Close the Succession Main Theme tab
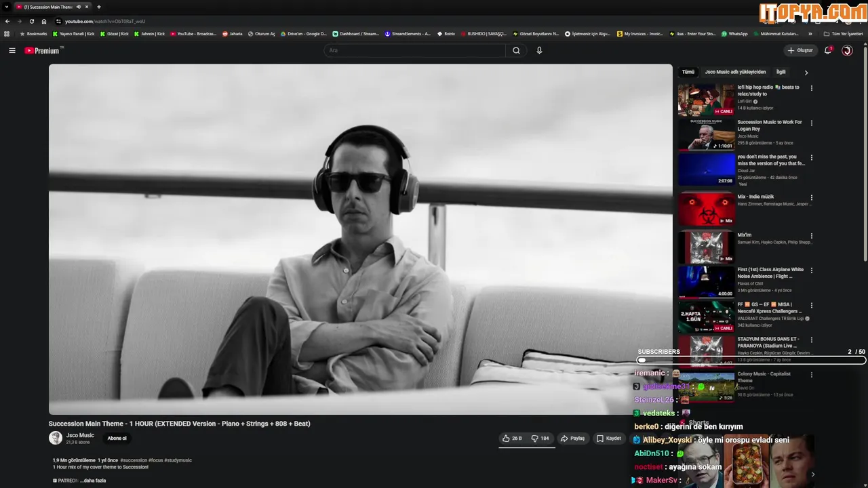868x488 pixels. click(x=87, y=7)
